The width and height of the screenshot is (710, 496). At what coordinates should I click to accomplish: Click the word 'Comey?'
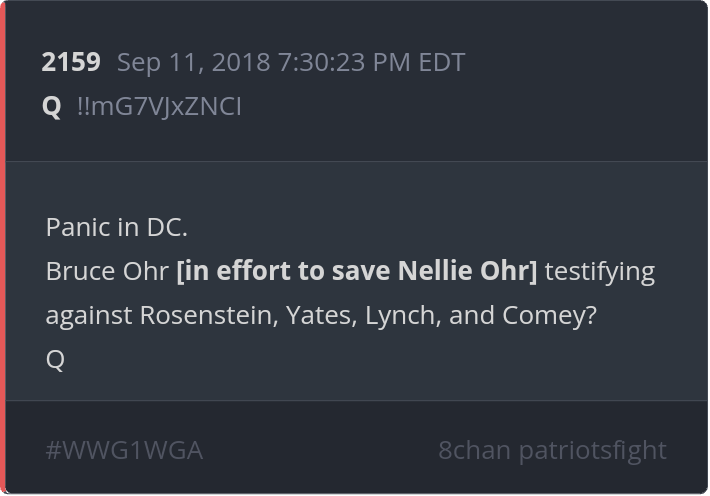pos(549,316)
